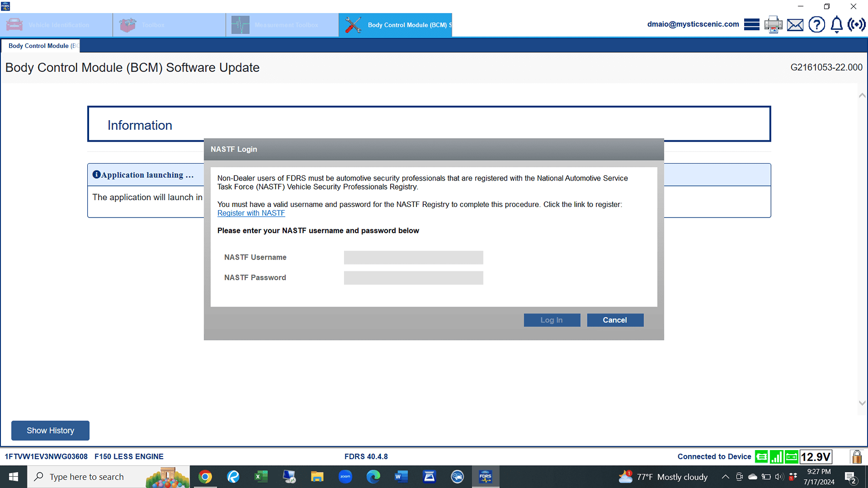Viewport: 868px width, 488px height.
Task: Open the Action Center notifications icon
Action: click(851, 477)
